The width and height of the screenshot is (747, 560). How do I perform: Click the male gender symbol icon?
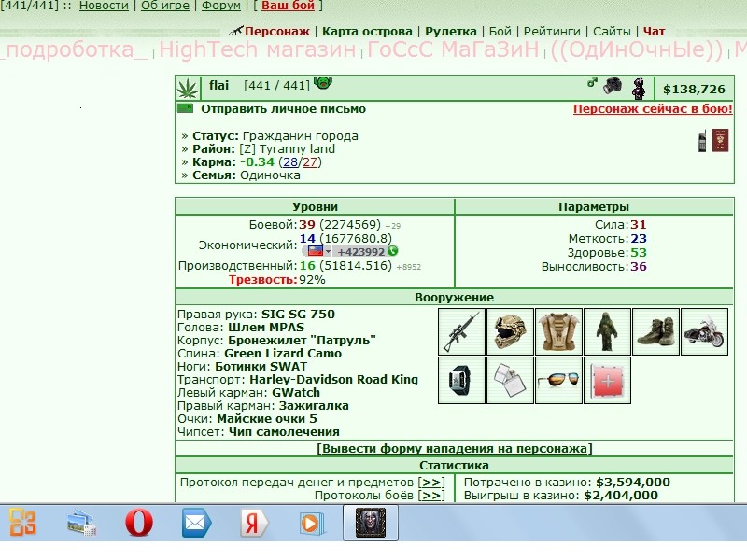point(592,83)
